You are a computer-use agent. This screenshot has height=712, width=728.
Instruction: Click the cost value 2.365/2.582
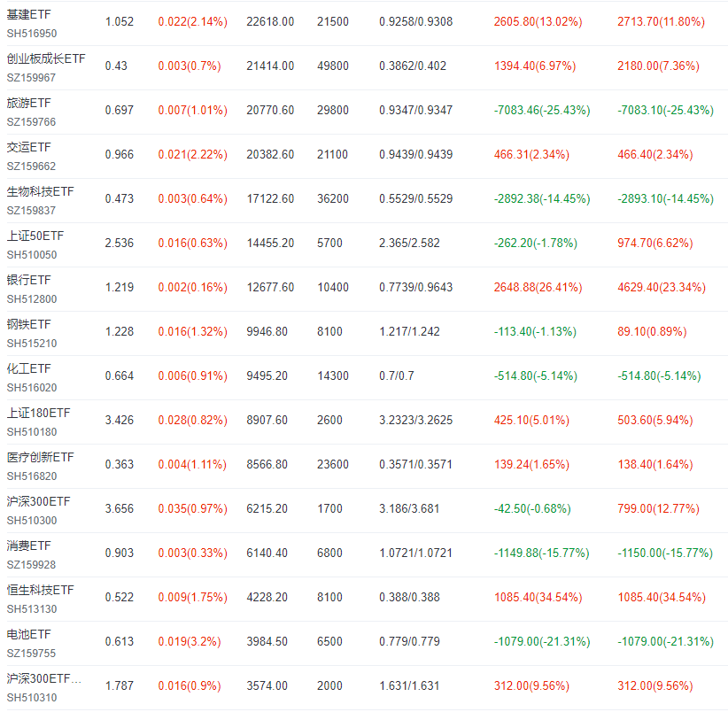409,244
